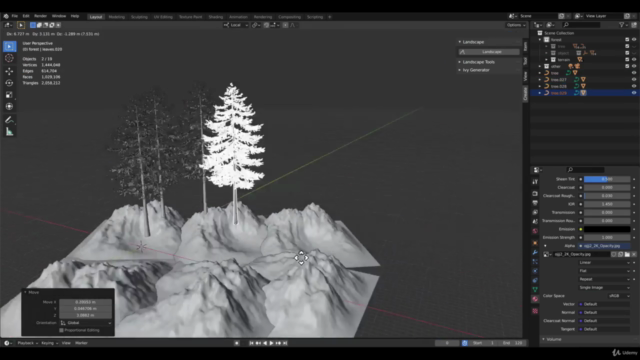The width and height of the screenshot is (640, 360).
Task: Click the open image folder icon
Action: [627, 254]
